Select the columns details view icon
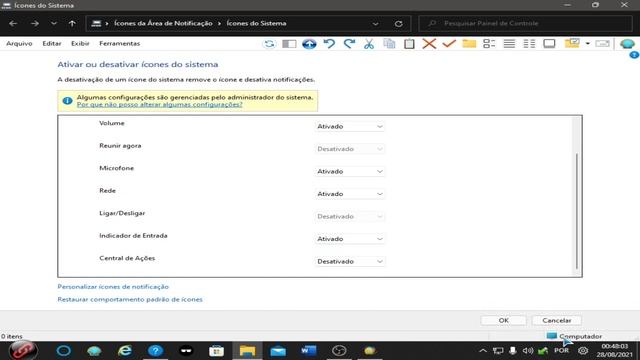 pos(529,44)
